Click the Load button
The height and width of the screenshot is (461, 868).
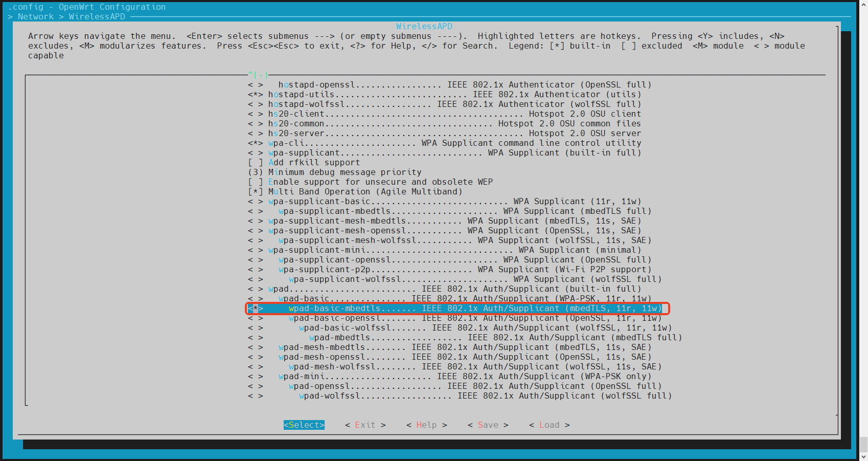[549, 425]
